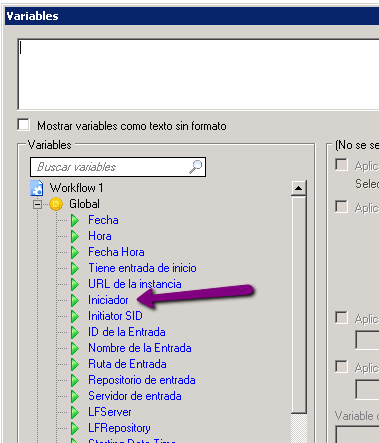The height and width of the screenshot is (443, 379).
Task: Select the Nombre de la Entrada variable
Action: (140, 348)
